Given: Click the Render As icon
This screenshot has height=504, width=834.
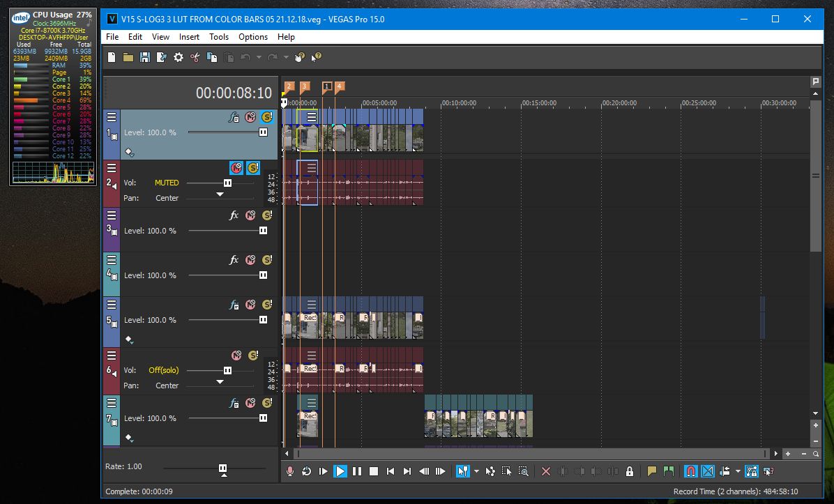Looking at the screenshot, I should coord(161,57).
